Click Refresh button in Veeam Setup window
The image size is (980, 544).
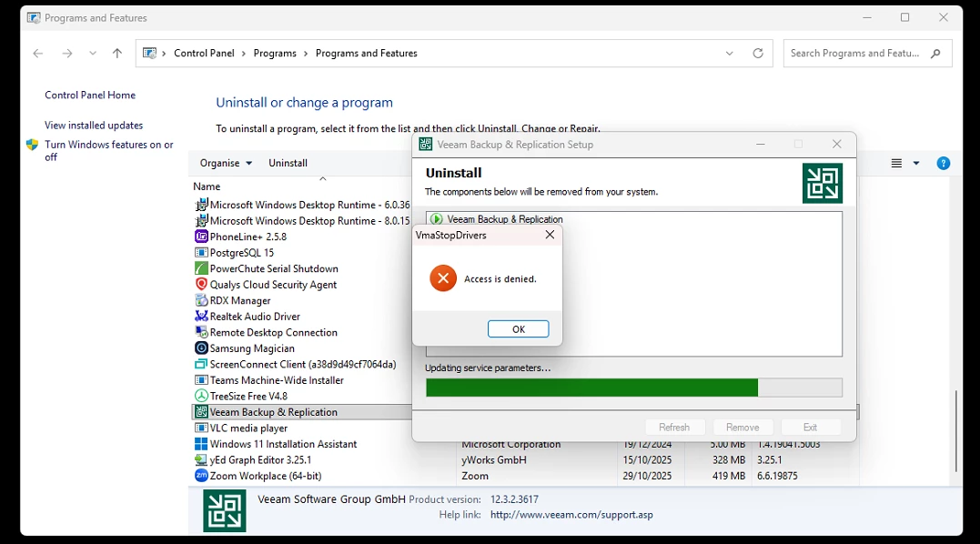tap(673, 428)
